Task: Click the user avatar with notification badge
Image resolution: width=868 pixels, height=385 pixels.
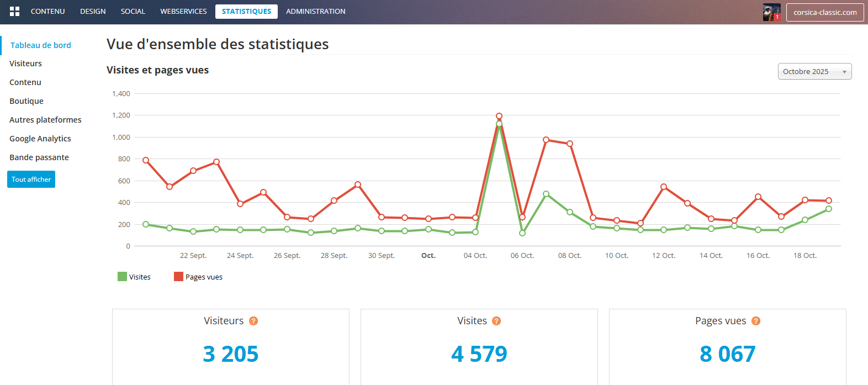Action: click(771, 12)
